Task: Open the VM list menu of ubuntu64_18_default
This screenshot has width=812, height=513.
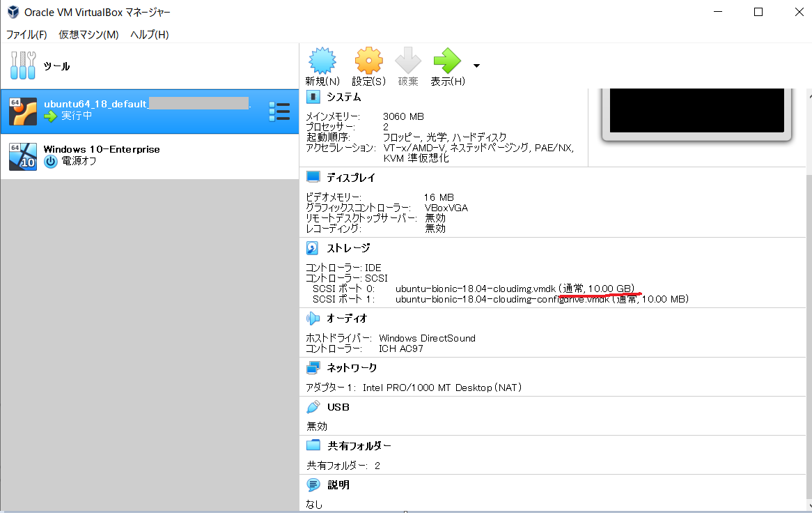Action: pos(279,111)
